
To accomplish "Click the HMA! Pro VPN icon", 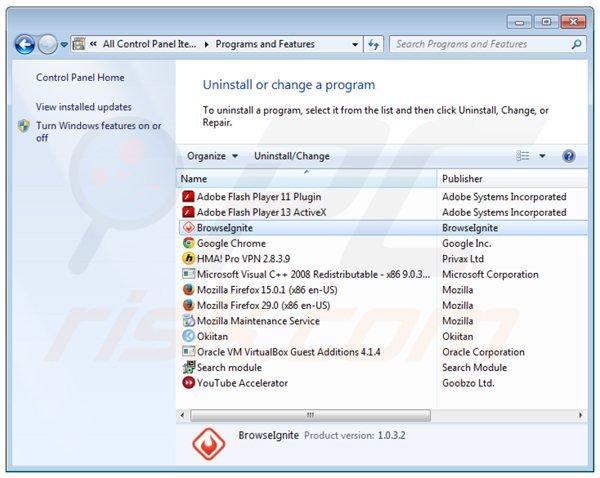I will point(188,259).
